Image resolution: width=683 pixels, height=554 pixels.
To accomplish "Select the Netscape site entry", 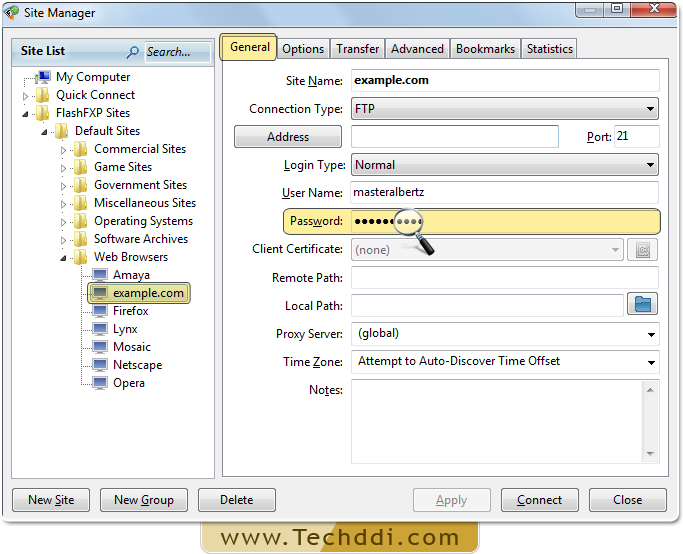I will (137, 365).
